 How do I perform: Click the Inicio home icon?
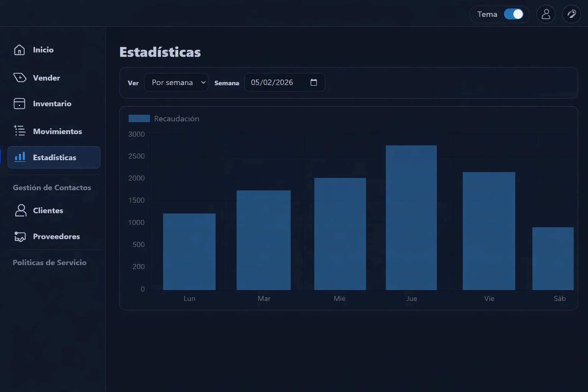click(x=20, y=50)
